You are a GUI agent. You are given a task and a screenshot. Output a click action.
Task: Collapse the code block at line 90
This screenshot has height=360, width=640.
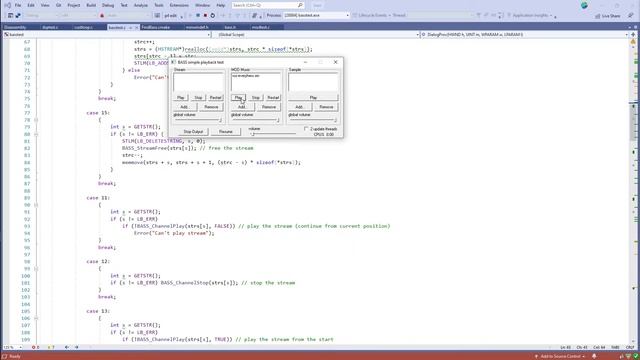pyautogui.click(x=36, y=205)
